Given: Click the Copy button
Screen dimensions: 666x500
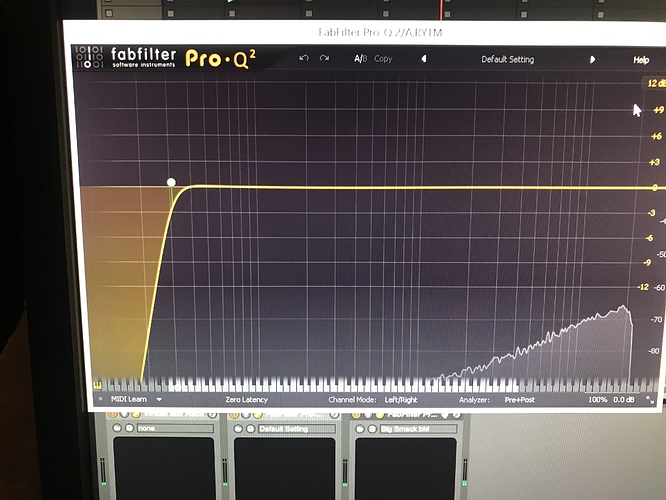Looking at the screenshot, I should coord(383,59).
